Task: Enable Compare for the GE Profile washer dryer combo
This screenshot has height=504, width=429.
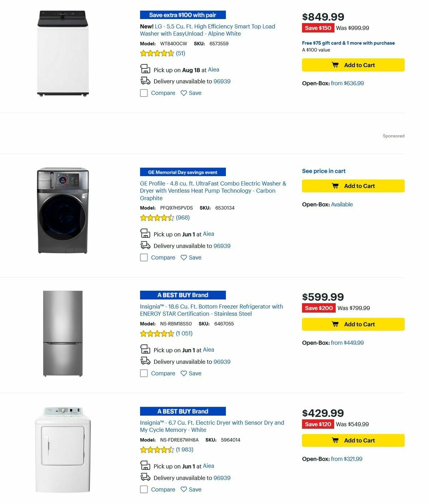Action: (144, 257)
